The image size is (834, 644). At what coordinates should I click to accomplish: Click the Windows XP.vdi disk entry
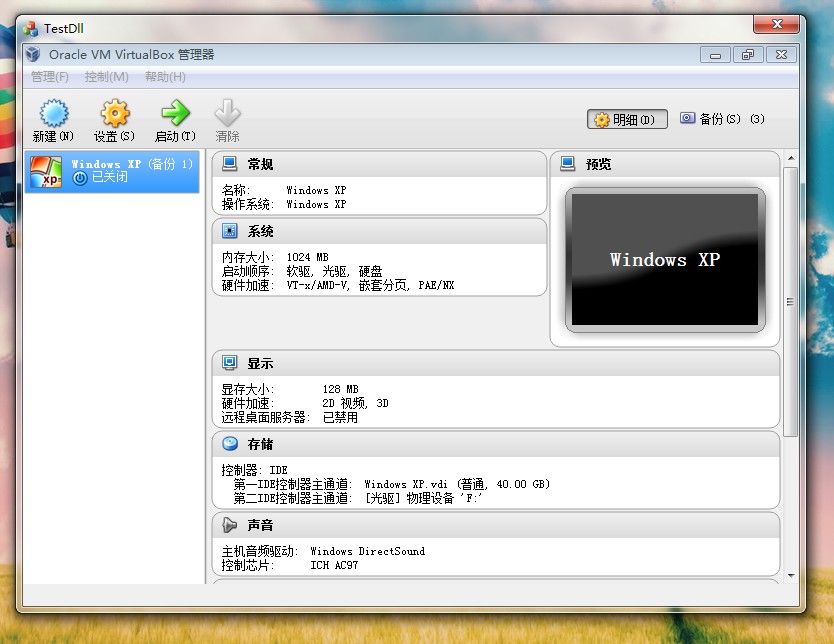coord(457,484)
